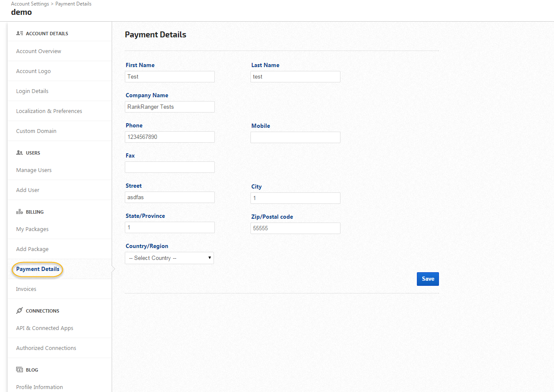Go to Account Logo settings
Viewport: 554px width, 392px height.
pos(34,71)
